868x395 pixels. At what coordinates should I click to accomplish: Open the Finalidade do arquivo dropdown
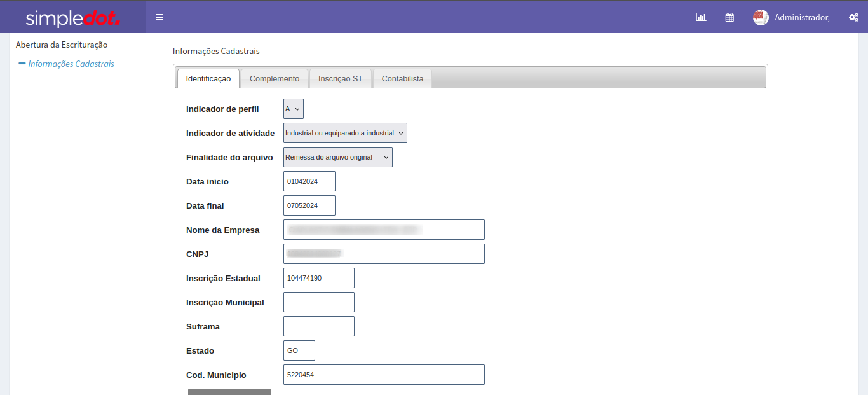(337, 157)
